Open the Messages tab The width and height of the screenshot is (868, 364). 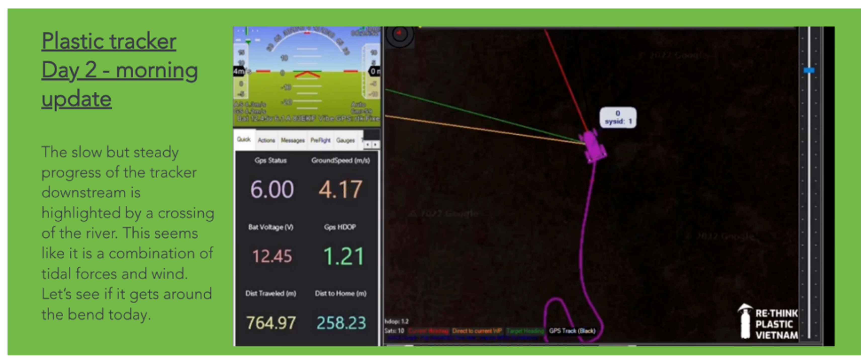pyautogui.click(x=293, y=140)
